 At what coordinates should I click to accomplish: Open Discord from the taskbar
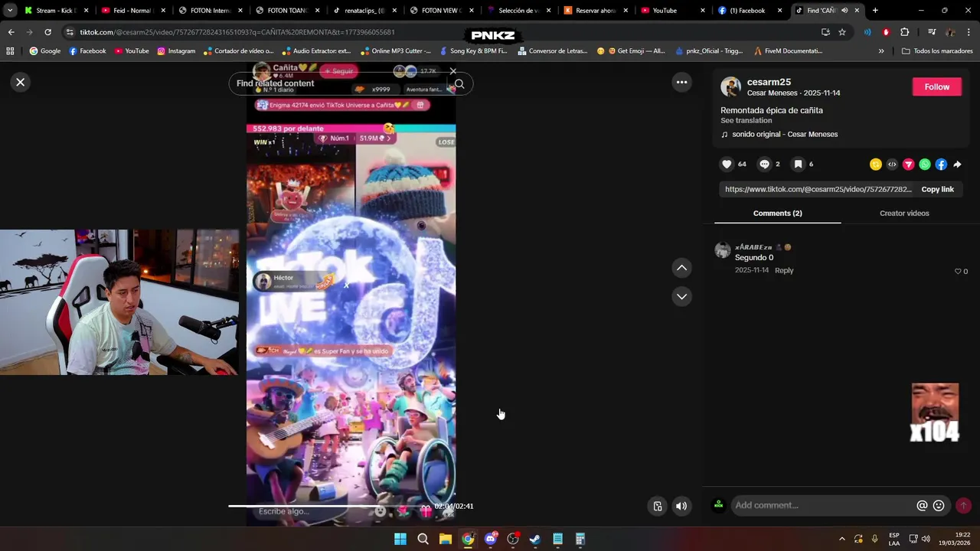pyautogui.click(x=491, y=539)
